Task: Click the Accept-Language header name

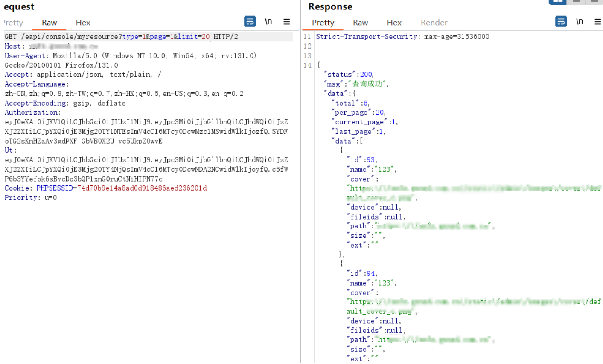Action: coord(37,84)
